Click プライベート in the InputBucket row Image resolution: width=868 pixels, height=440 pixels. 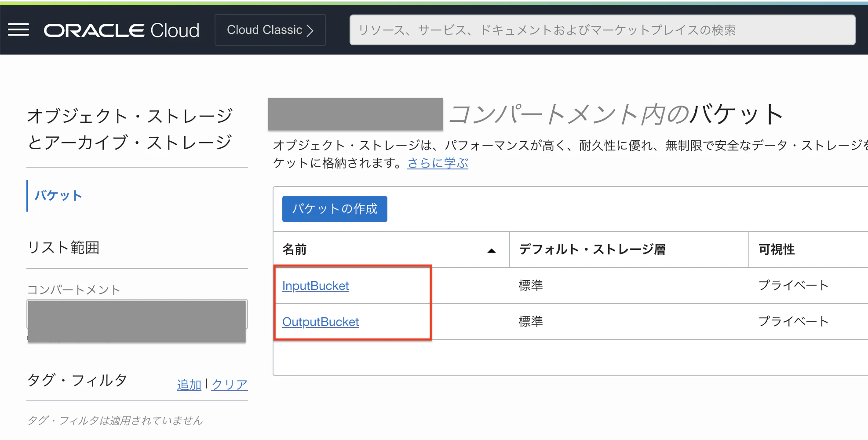(x=794, y=286)
